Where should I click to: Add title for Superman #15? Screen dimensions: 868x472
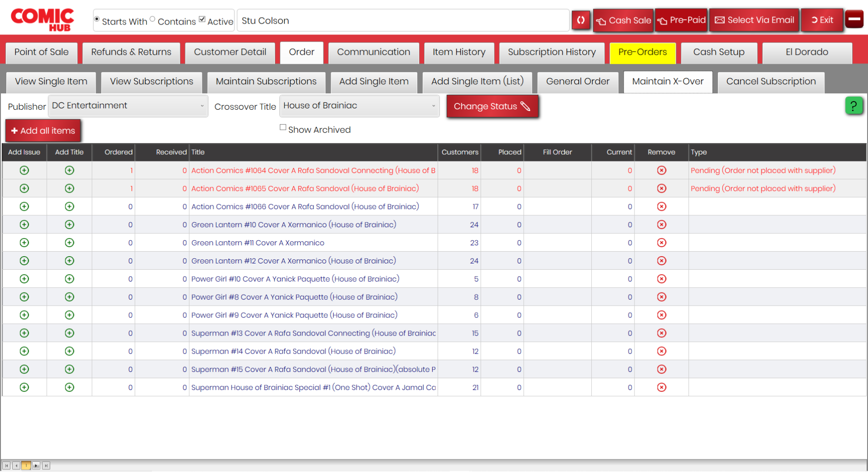[x=69, y=370]
